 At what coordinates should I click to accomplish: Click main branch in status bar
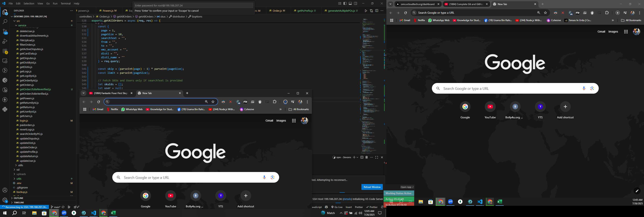tap(56, 207)
